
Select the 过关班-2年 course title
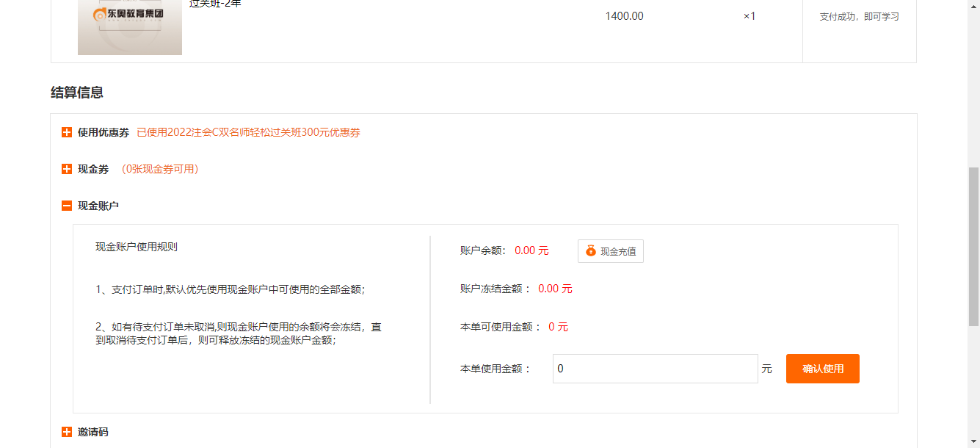[215, 4]
